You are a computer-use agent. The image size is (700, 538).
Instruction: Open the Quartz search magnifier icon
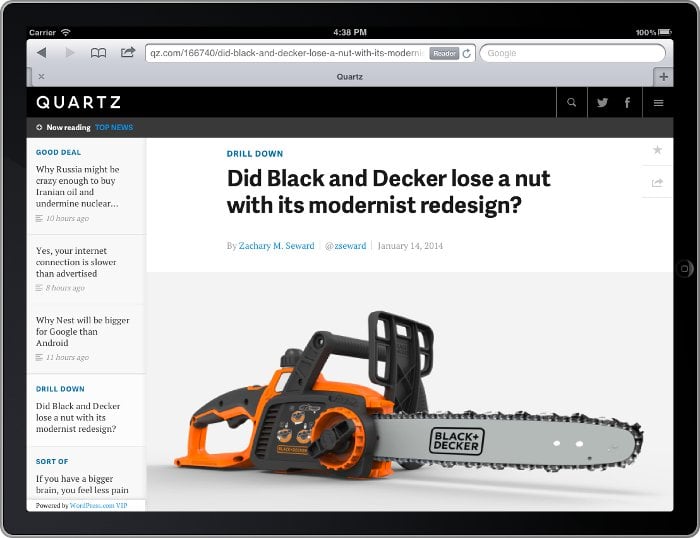point(571,102)
